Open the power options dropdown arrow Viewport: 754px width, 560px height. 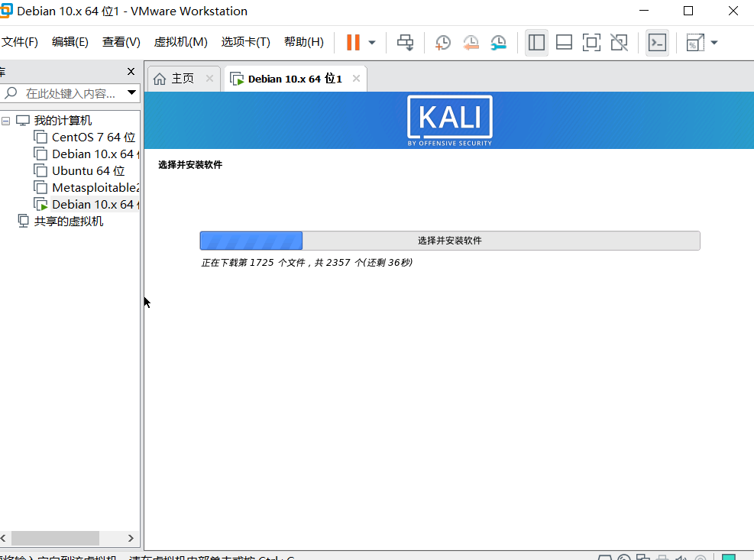coord(372,42)
